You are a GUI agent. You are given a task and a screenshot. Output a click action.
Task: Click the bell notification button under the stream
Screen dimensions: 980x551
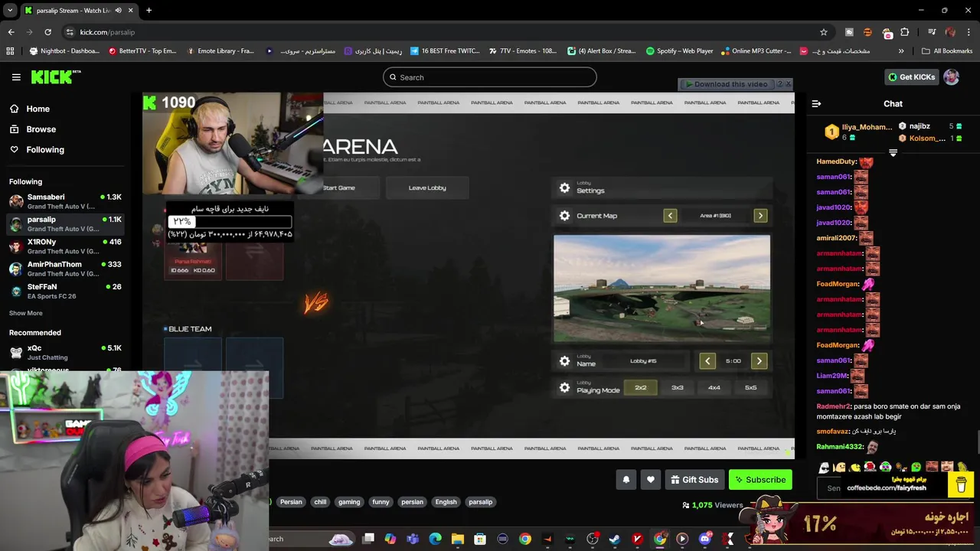click(626, 480)
